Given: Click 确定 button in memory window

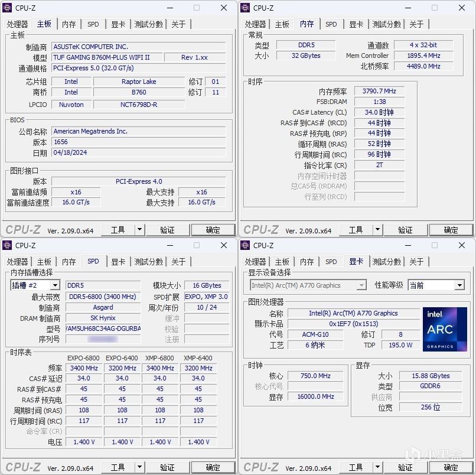Looking at the screenshot, I should 451,230.
